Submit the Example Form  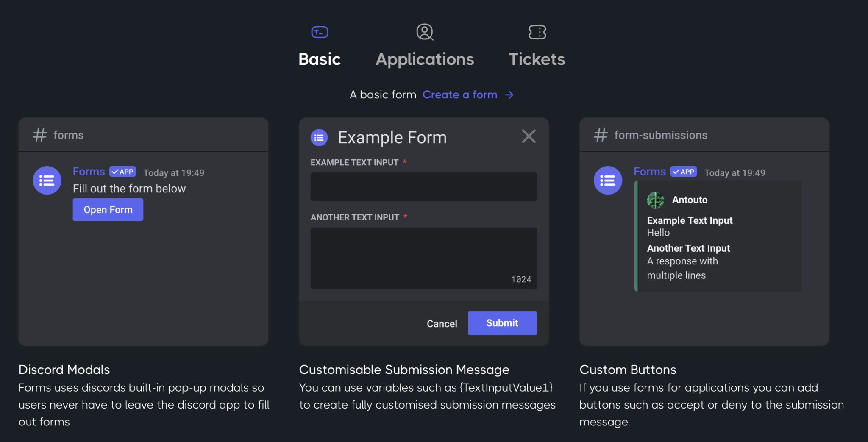pyautogui.click(x=502, y=322)
